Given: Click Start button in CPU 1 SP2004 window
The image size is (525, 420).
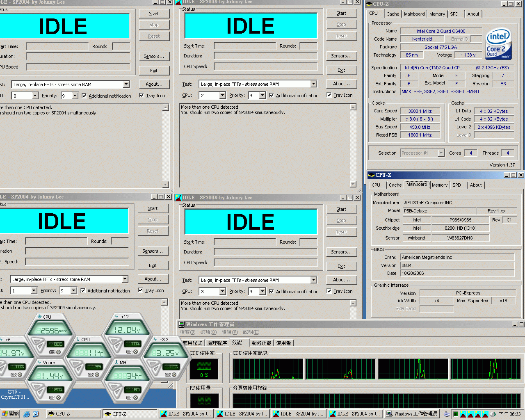Looking at the screenshot, I should tap(153, 208).
